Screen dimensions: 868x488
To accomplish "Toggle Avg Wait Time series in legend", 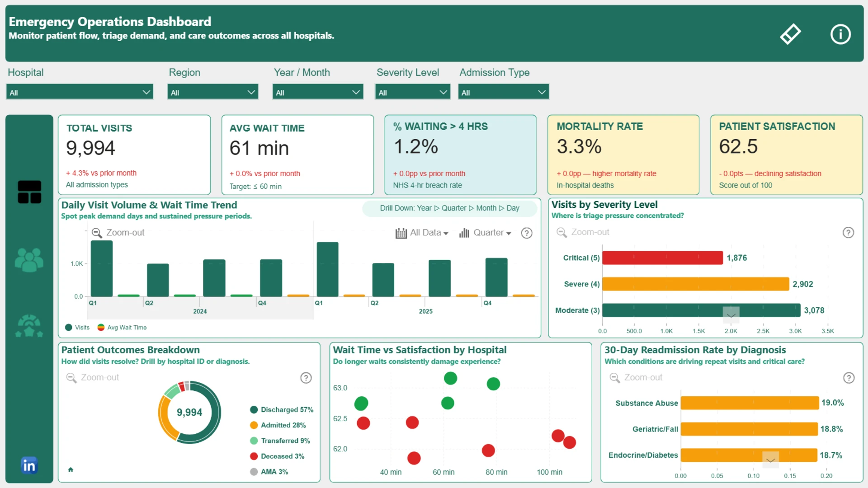I will tap(122, 328).
